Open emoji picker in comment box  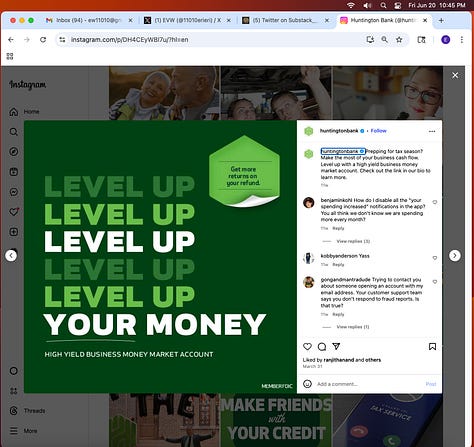click(307, 384)
